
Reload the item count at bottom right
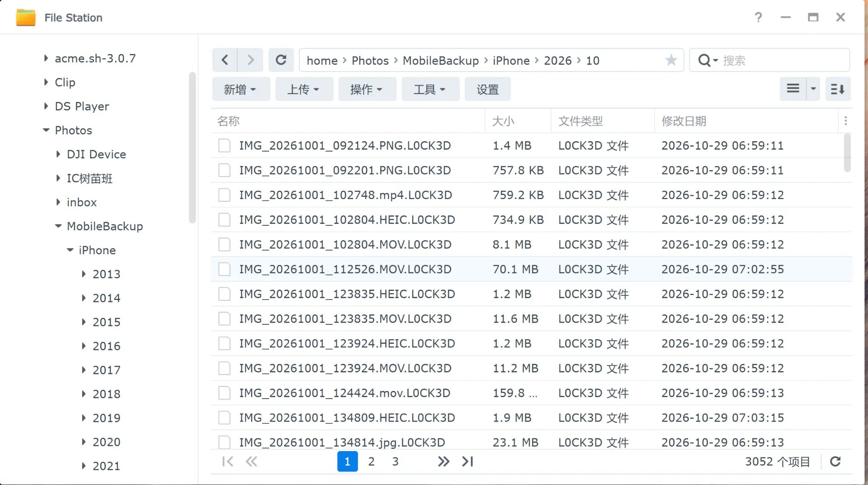(x=835, y=461)
